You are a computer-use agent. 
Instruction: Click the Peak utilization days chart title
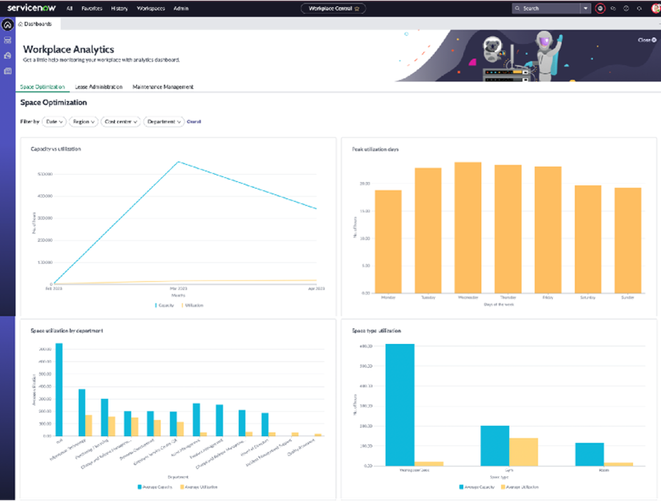pos(375,149)
